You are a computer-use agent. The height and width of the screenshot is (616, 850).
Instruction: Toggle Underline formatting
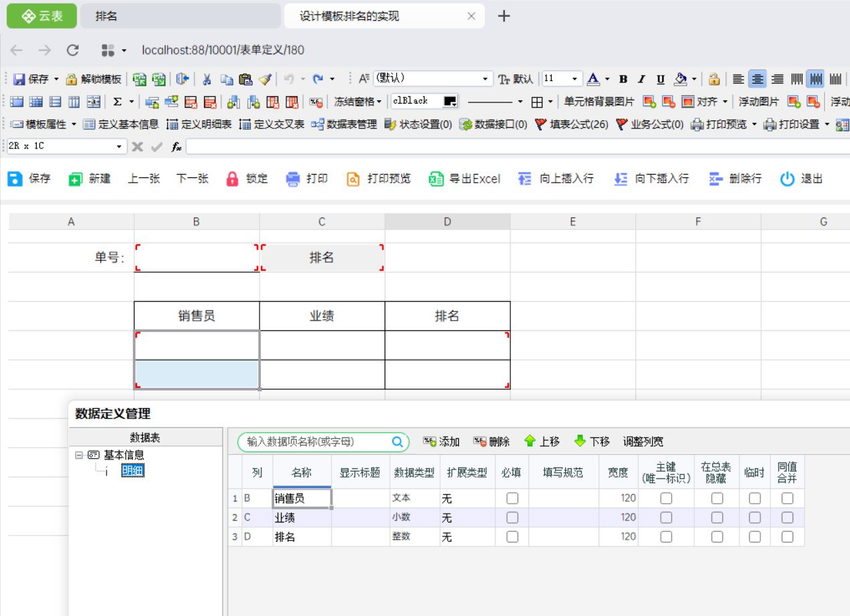tap(661, 79)
